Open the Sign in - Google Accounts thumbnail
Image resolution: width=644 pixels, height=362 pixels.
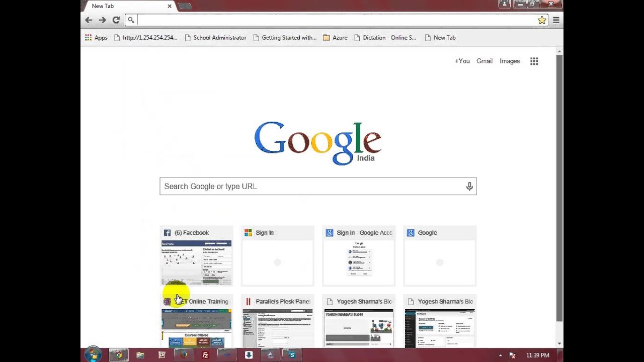[359, 256]
